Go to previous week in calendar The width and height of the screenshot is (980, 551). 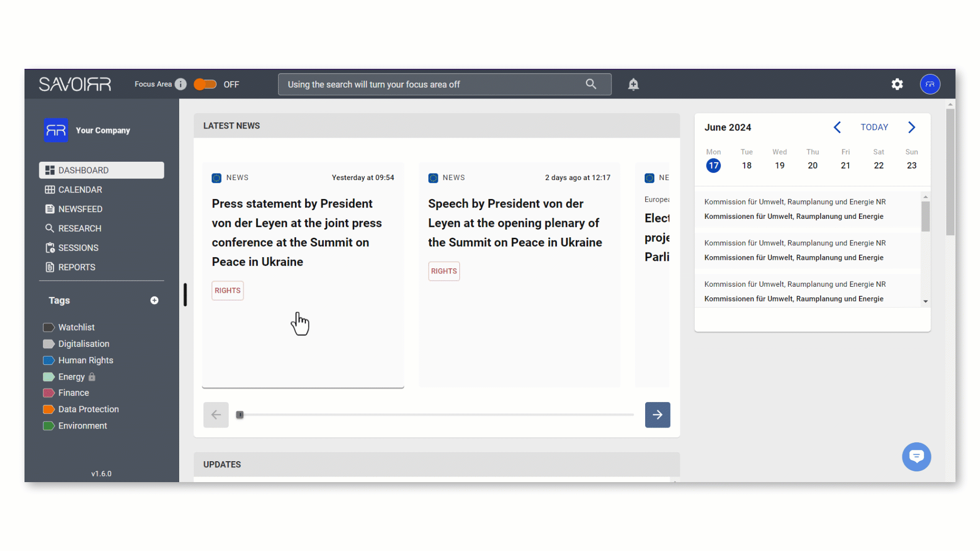(837, 127)
